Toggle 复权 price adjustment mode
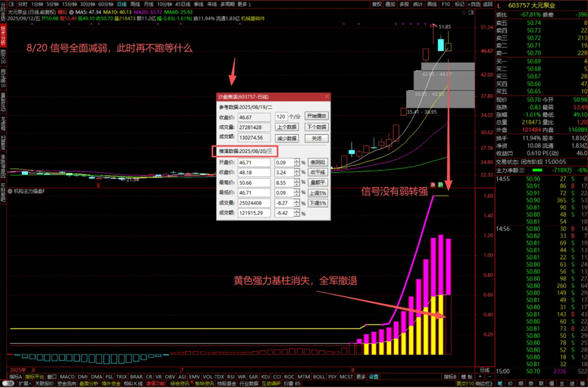This screenshot has width=588, height=388. (x=376, y=5)
